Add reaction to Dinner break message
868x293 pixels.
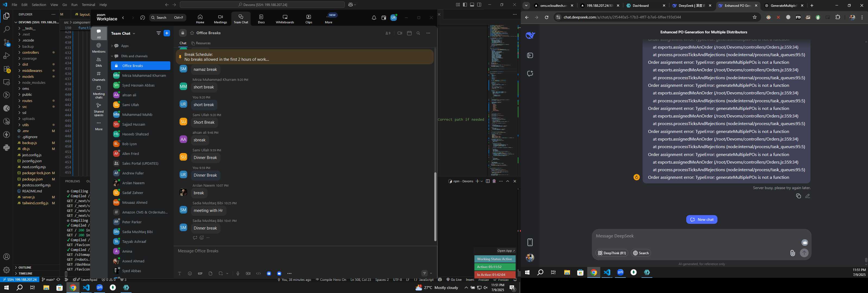coord(202,238)
